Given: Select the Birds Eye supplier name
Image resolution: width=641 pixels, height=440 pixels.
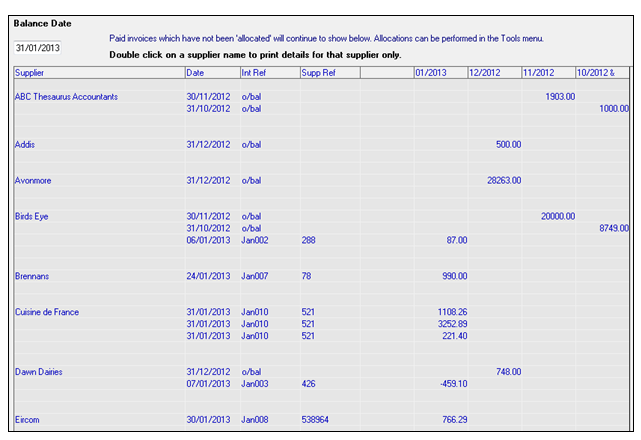Looking at the screenshot, I should coord(31,217).
